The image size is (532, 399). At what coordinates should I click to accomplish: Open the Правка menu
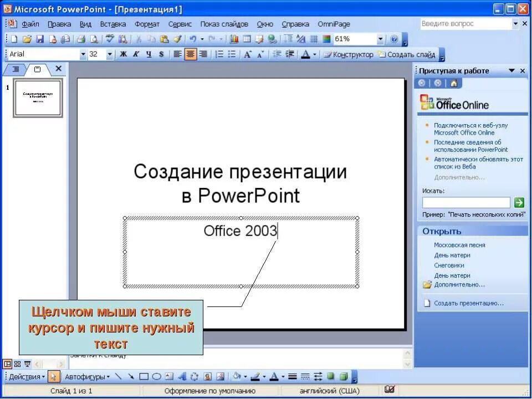coord(59,24)
